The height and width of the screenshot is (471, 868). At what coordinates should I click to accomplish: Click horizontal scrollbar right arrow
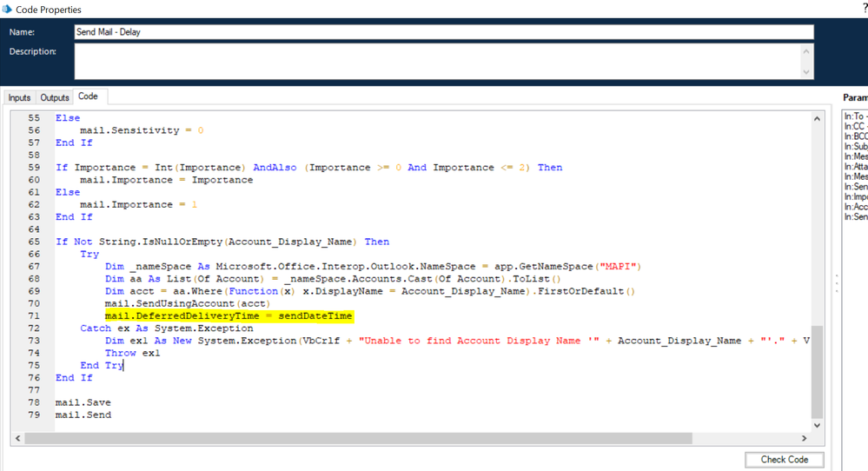pos(805,438)
